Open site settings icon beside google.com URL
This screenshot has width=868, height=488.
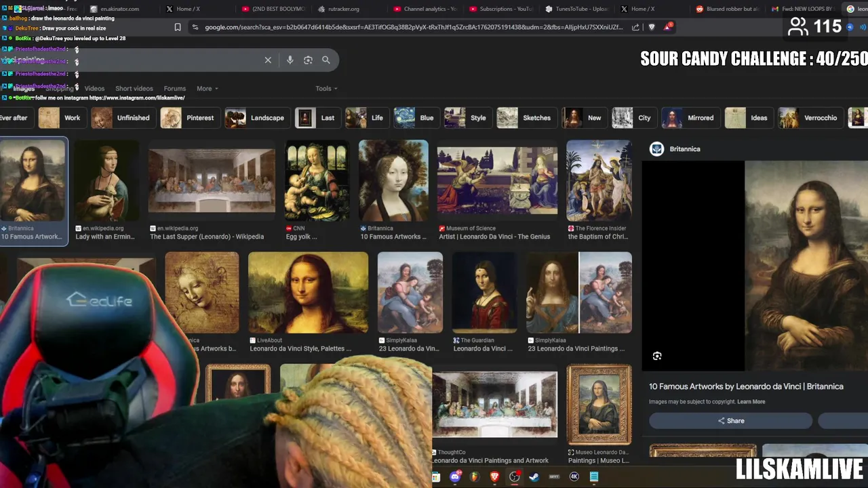coord(195,27)
